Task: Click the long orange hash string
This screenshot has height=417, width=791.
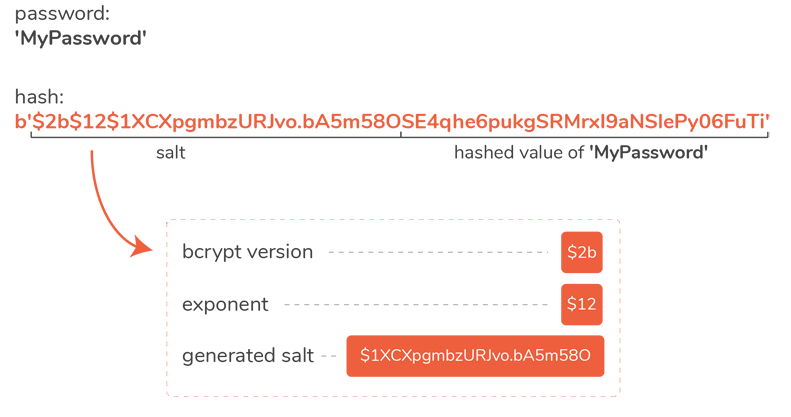Action: coord(392,122)
